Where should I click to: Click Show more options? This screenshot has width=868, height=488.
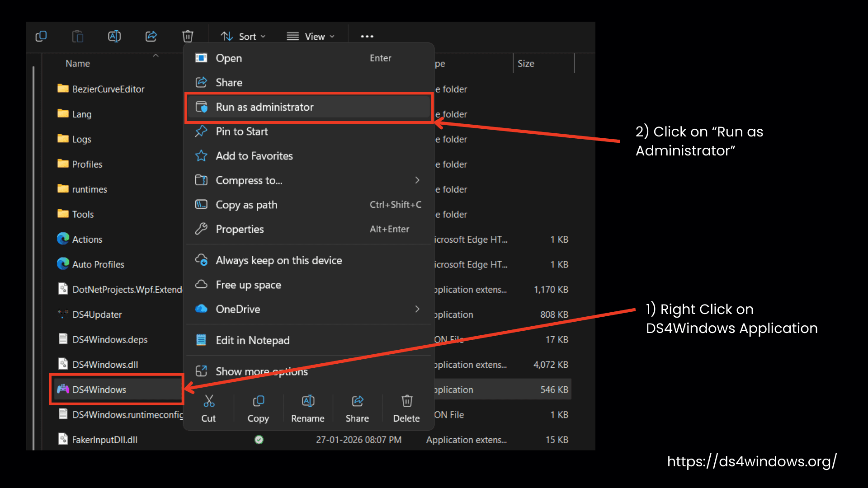click(x=309, y=371)
